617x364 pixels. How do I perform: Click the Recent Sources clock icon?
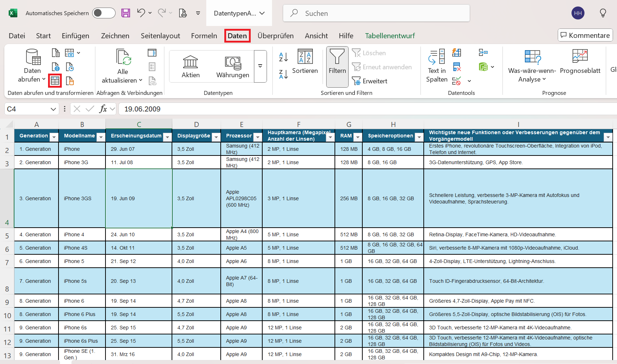pos(70,67)
